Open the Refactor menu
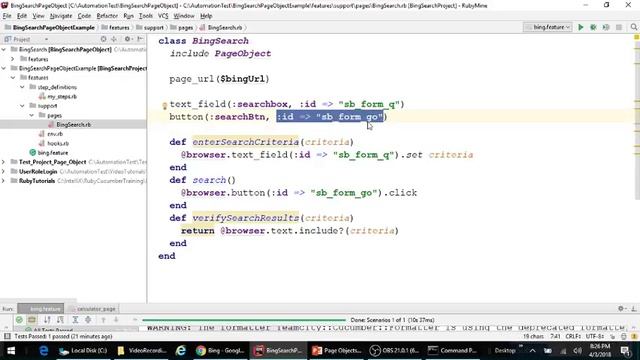 [x=107, y=16]
